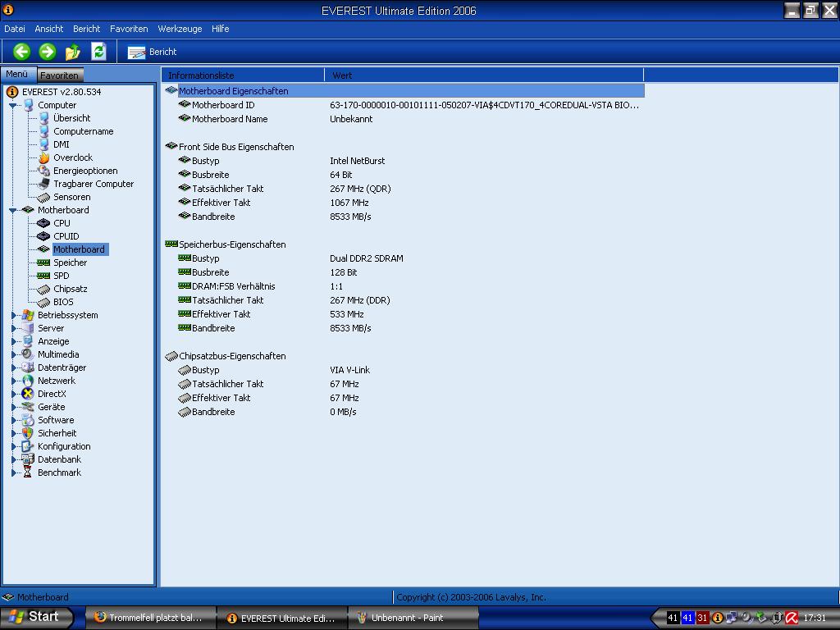Image resolution: width=840 pixels, height=630 pixels.
Task: Select the Energieoptionen icon
Action: click(44, 171)
